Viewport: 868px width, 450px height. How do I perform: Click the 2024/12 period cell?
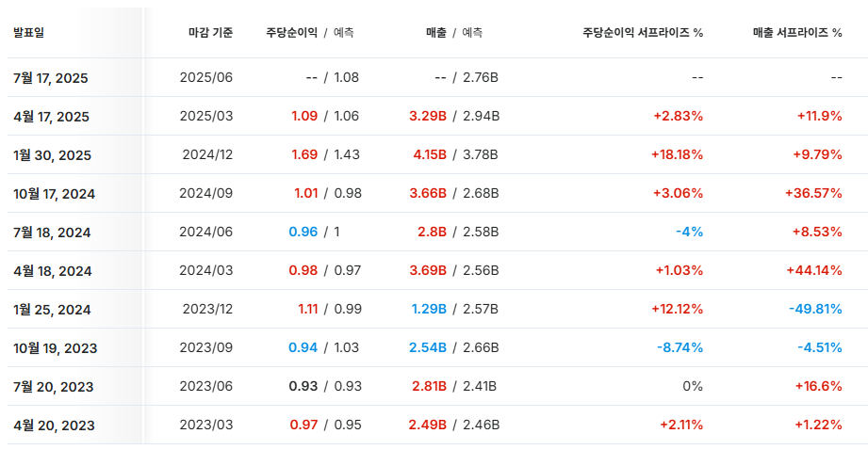[207, 154]
